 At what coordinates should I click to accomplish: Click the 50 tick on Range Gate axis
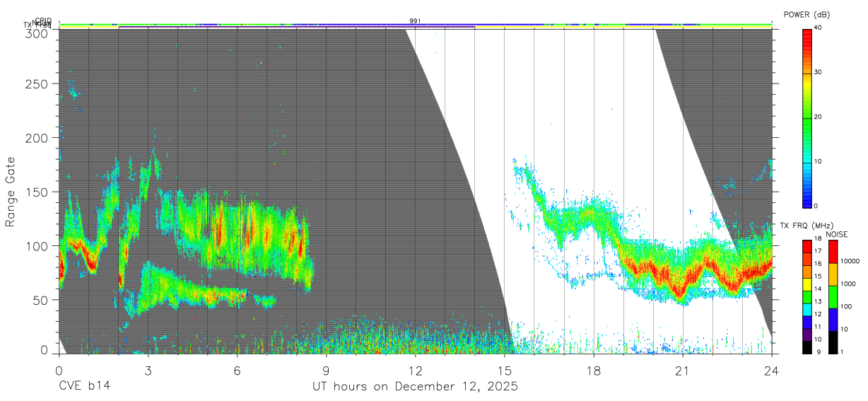point(40,299)
